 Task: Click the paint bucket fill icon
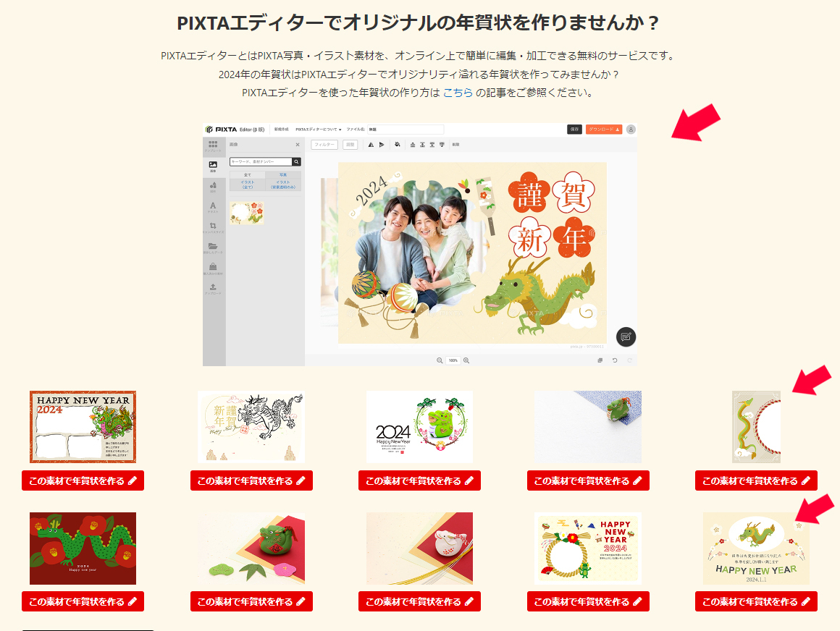(x=398, y=145)
